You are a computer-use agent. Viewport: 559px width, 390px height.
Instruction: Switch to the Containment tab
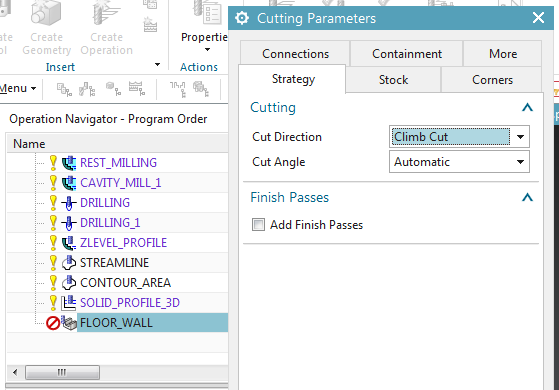[x=407, y=53]
